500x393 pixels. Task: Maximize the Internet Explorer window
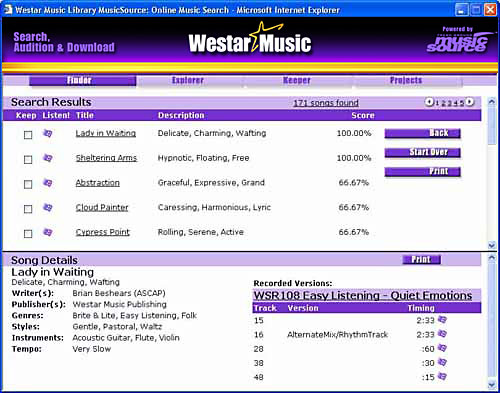476,10
